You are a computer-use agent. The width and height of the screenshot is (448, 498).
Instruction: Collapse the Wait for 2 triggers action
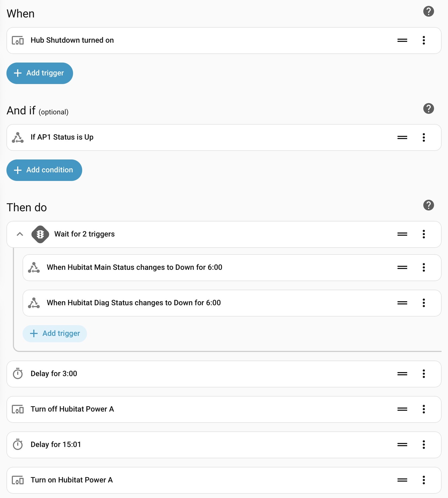click(20, 234)
